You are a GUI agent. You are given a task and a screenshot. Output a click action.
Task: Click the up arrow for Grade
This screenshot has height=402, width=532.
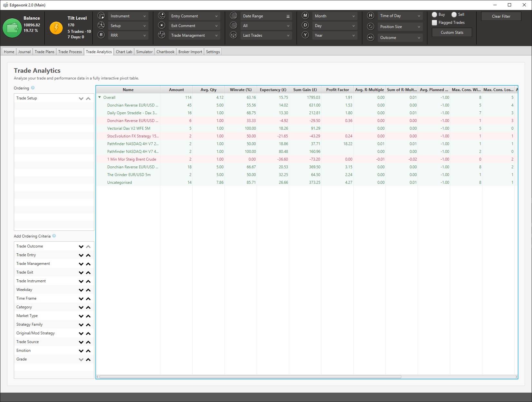[88, 360]
